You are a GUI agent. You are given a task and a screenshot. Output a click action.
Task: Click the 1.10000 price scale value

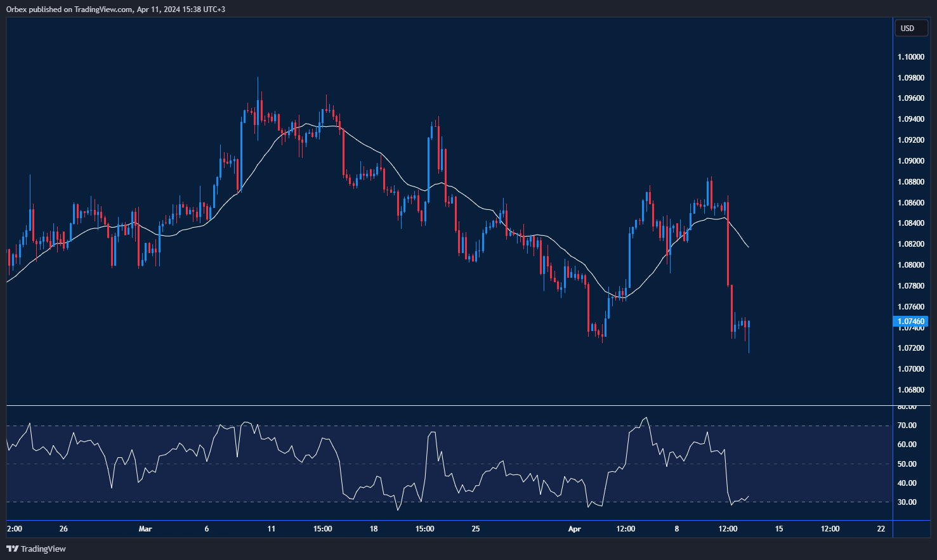[911, 56]
